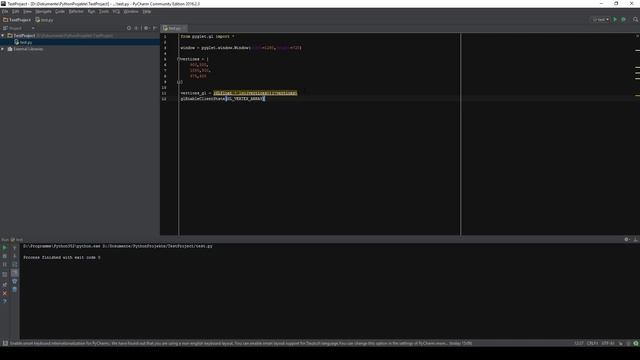Screen dimensions: 640x360
Task: Change line separator CRLF in status bar
Action: coord(592,343)
